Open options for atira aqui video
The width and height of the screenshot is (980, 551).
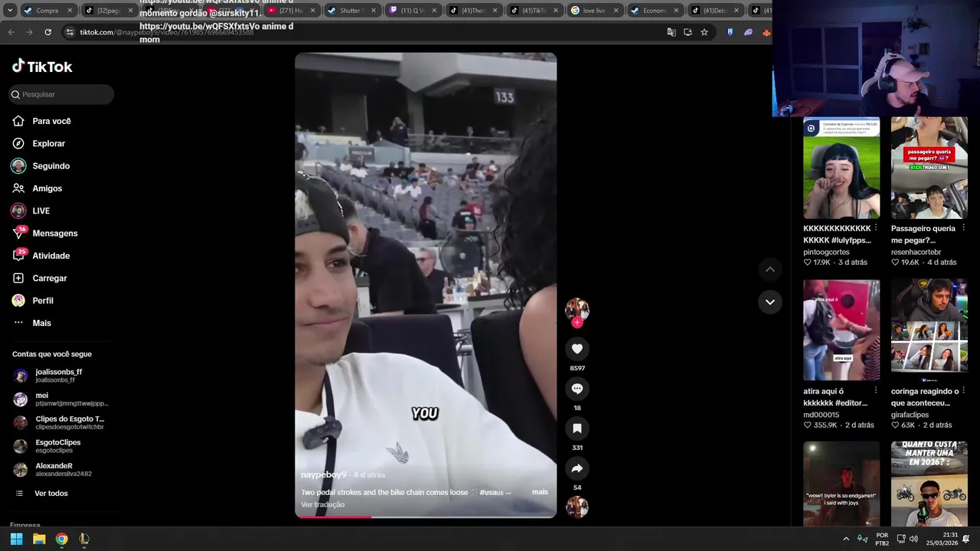[876, 390]
